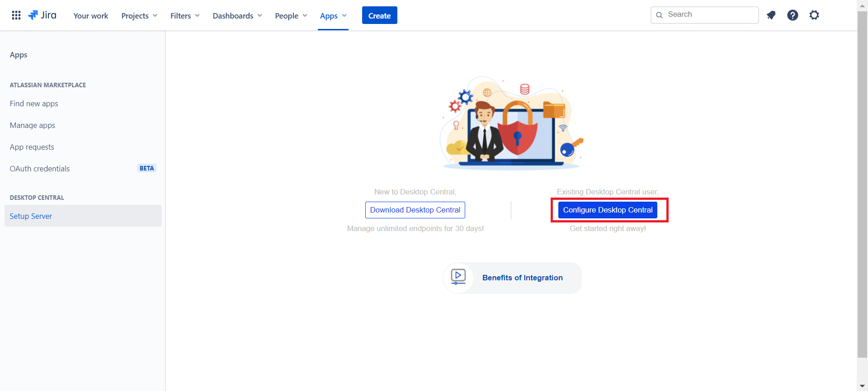Expand the Filters dropdown
868x392 pixels.
(x=185, y=16)
